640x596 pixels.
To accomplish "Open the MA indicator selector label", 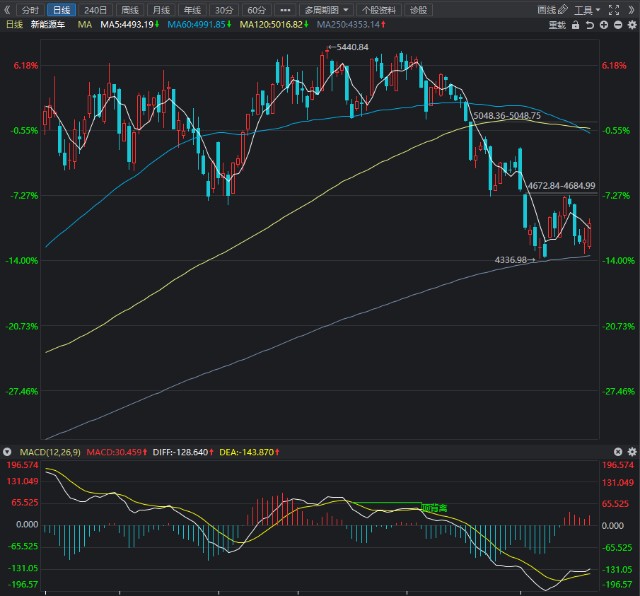I will point(84,23).
